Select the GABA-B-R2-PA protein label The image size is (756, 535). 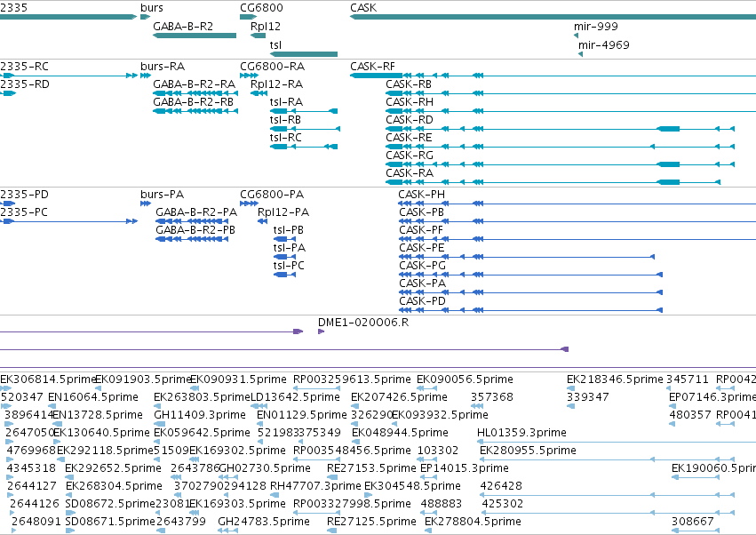tap(196, 212)
